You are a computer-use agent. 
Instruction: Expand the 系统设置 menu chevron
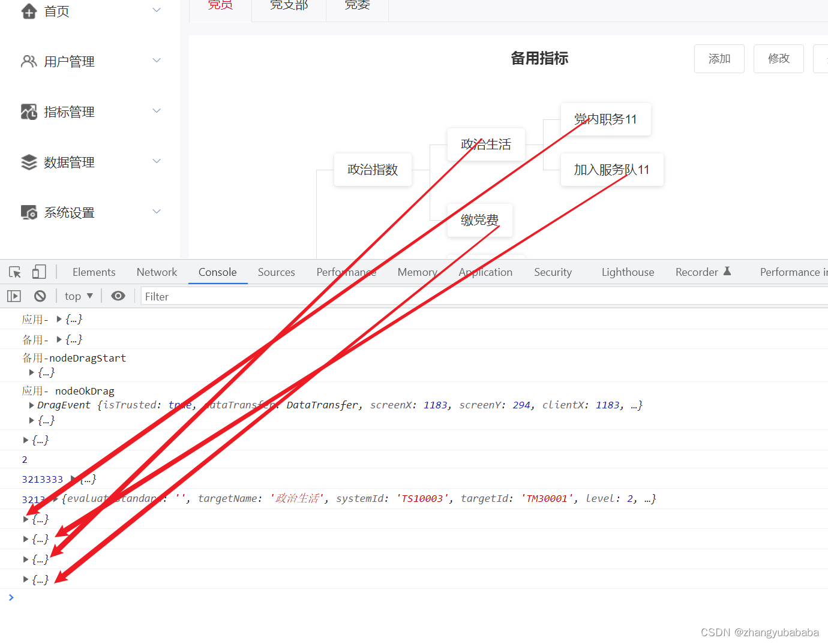coord(157,211)
